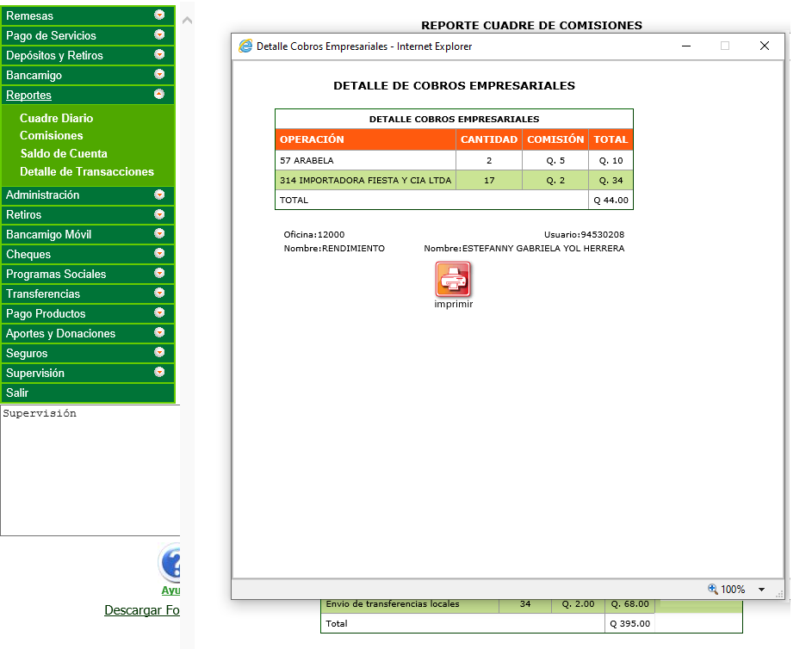
Task: Click inside the Supervisión text area
Action: pos(86,473)
